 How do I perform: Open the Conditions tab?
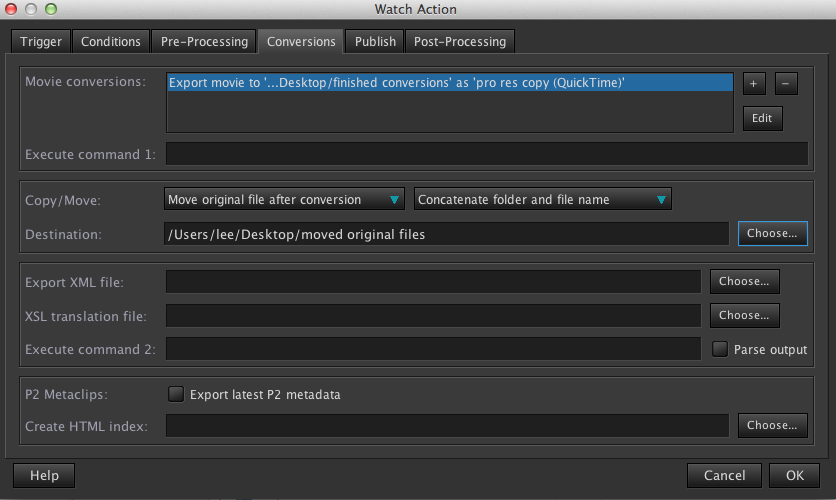point(110,41)
